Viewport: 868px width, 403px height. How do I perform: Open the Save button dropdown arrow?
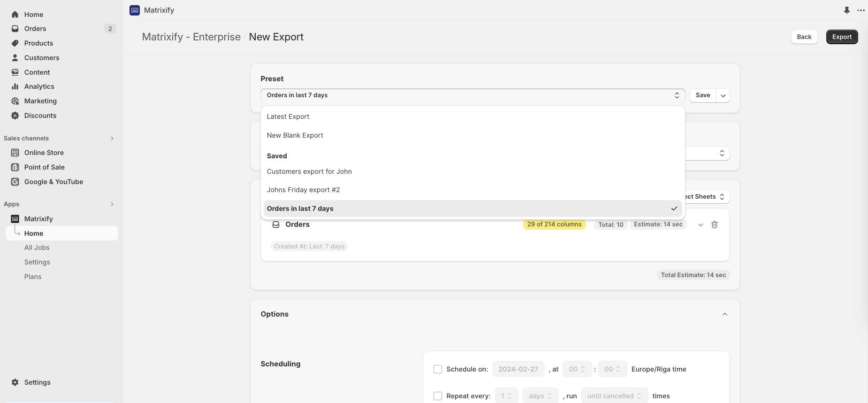click(x=723, y=95)
